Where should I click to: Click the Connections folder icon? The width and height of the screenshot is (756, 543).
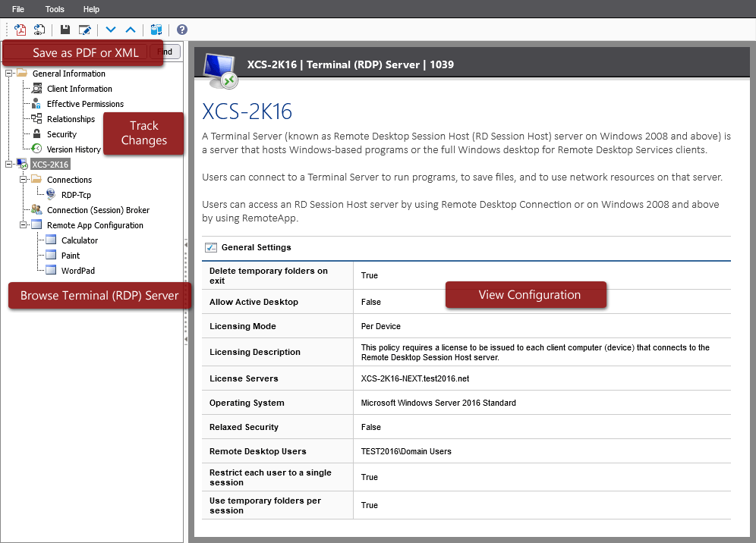36,179
